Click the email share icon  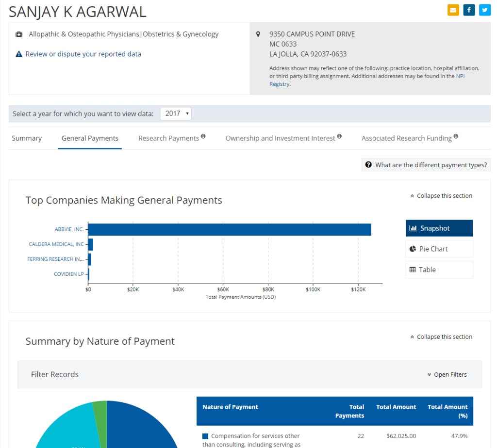(x=453, y=10)
